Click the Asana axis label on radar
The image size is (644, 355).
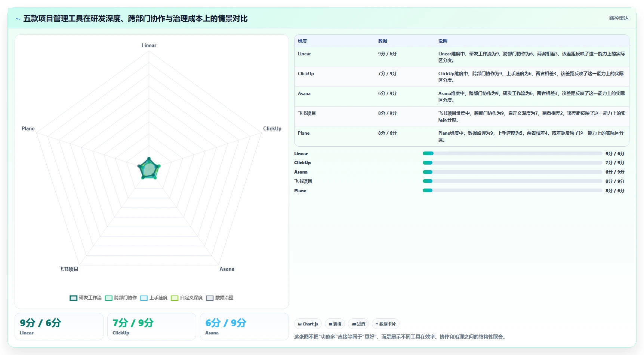(227, 269)
